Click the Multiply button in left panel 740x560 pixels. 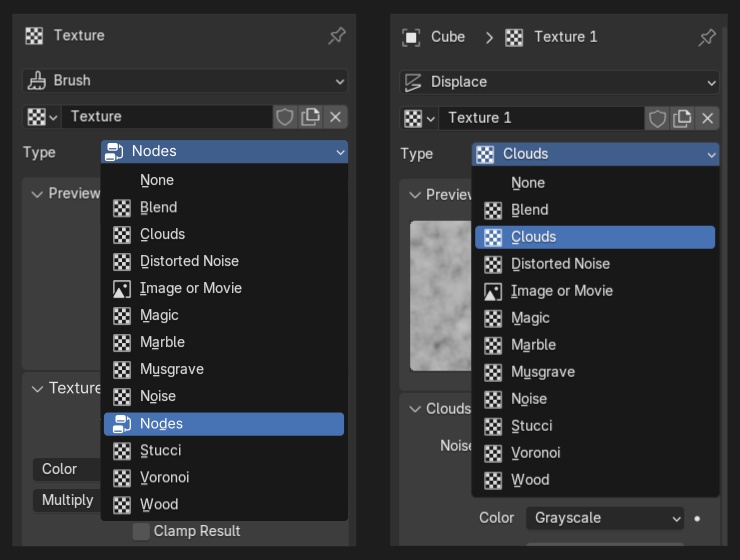67,501
